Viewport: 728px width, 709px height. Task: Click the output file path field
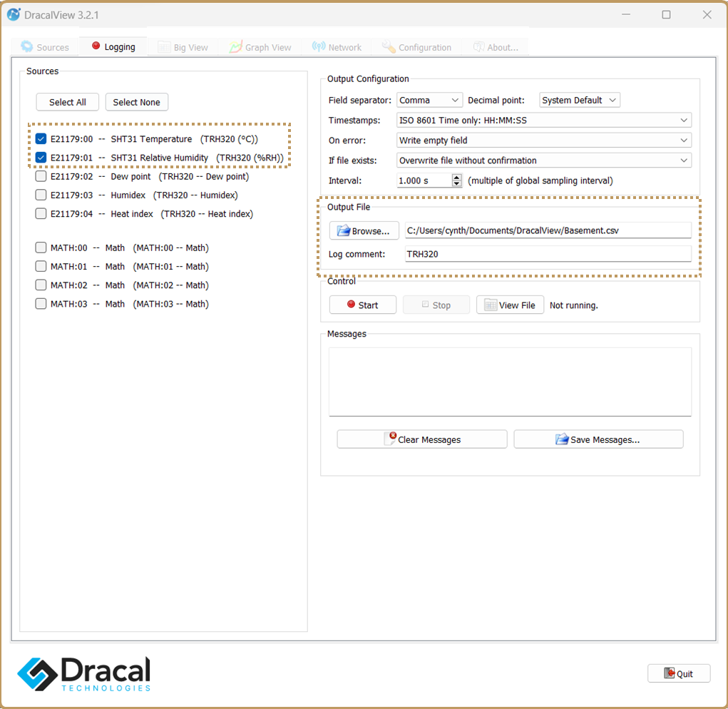[x=548, y=230]
